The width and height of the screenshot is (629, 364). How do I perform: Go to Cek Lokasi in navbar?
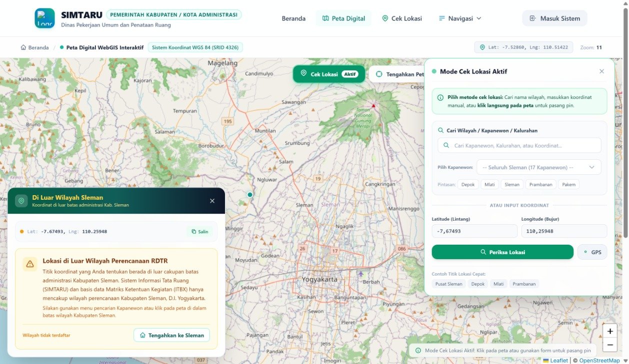[402, 18]
